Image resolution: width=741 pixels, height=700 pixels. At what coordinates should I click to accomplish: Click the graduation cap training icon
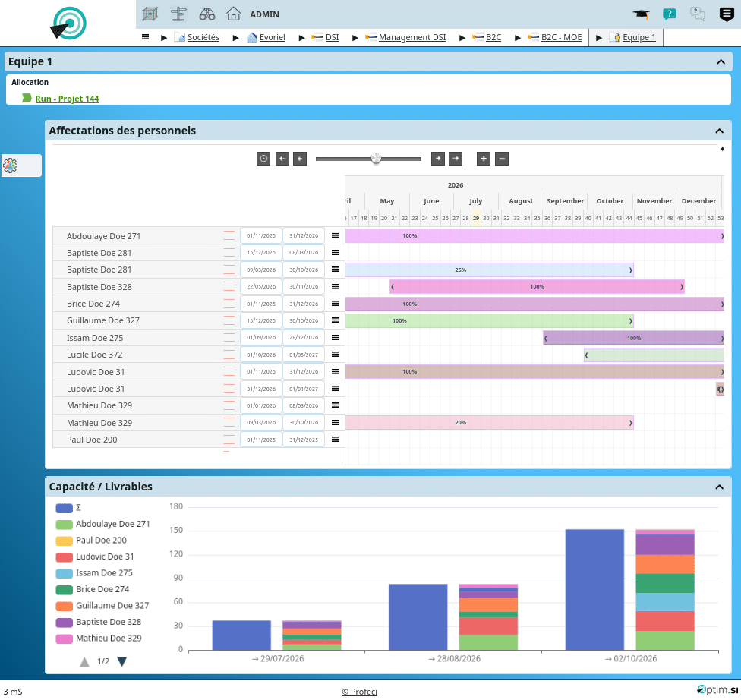(641, 14)
